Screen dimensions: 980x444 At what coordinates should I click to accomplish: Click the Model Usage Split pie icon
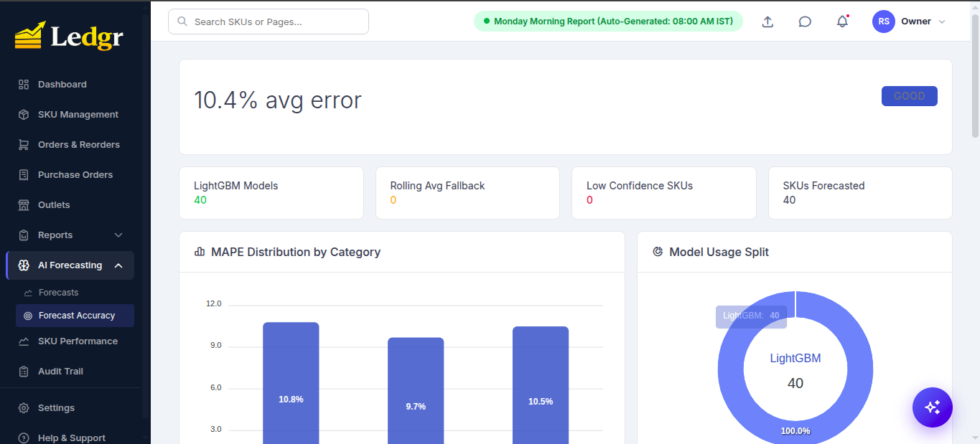point(658,252)
